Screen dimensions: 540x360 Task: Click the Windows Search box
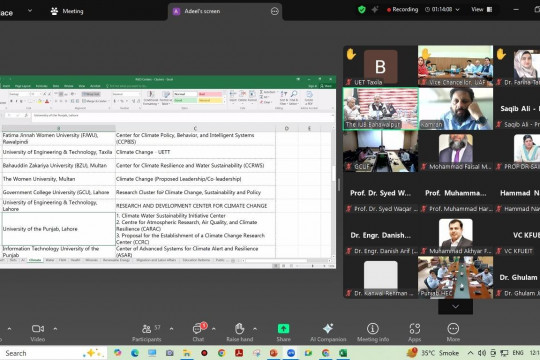(x=52, y=353)
